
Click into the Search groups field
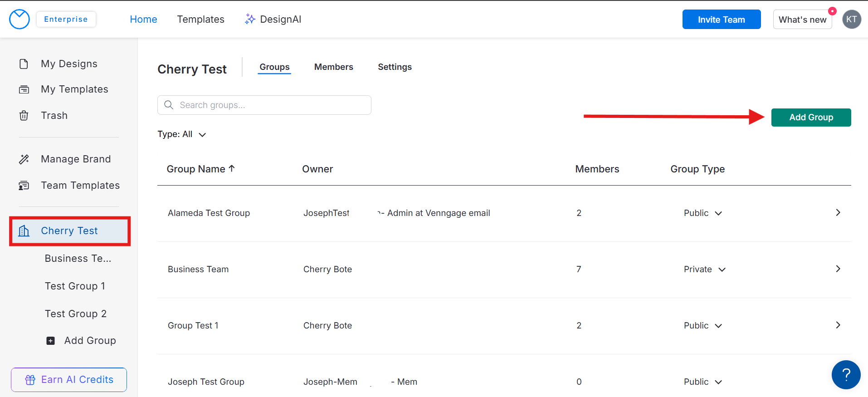point(264,105)
